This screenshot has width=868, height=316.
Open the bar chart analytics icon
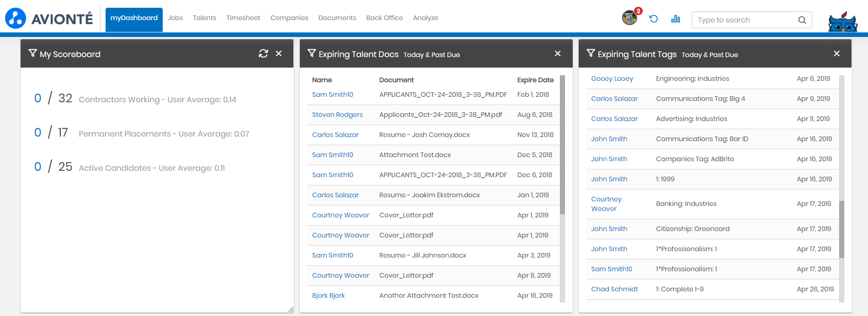[676, 19]
